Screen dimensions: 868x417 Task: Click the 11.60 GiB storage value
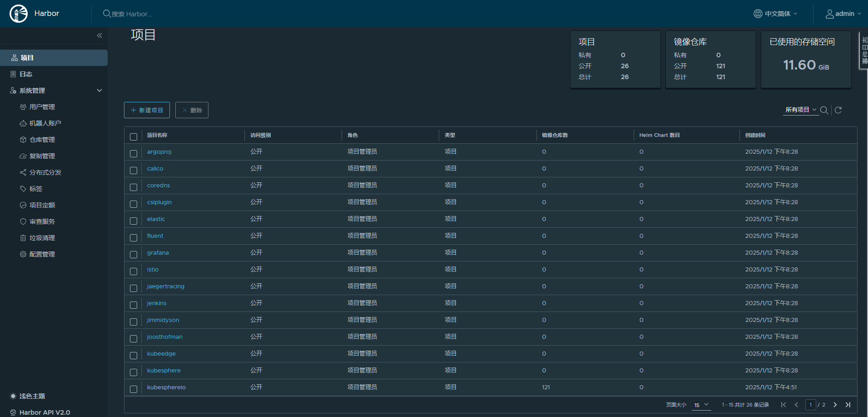point(806,65)
